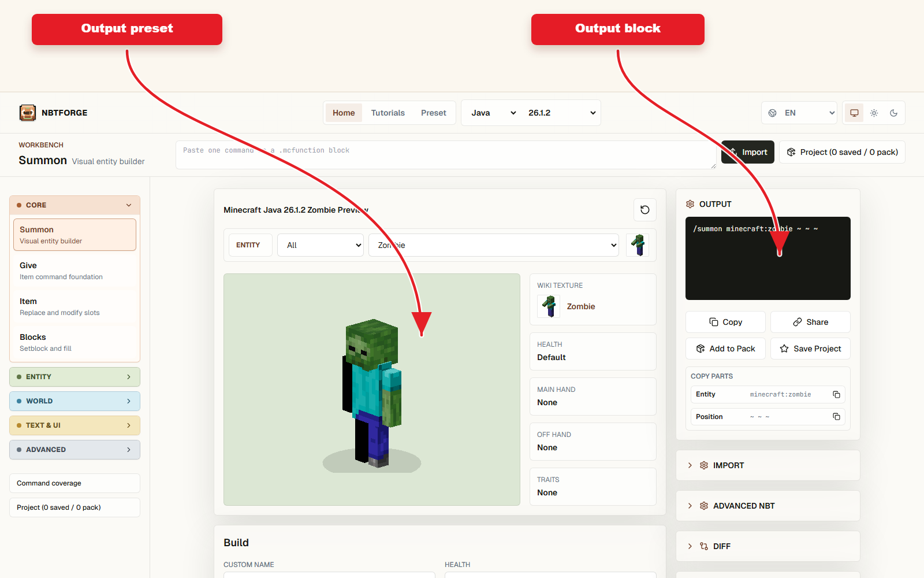Open Project button in the header

842,152
